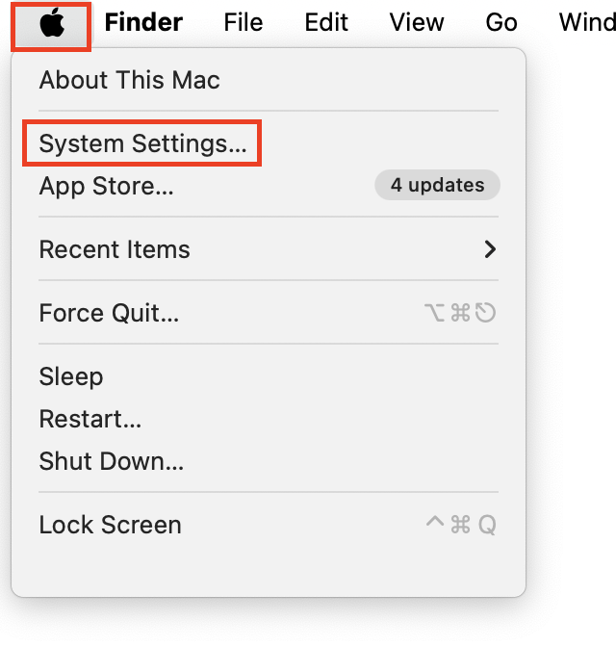Click the Force Quit shortcut key glyphs

[x=460, y=313]
